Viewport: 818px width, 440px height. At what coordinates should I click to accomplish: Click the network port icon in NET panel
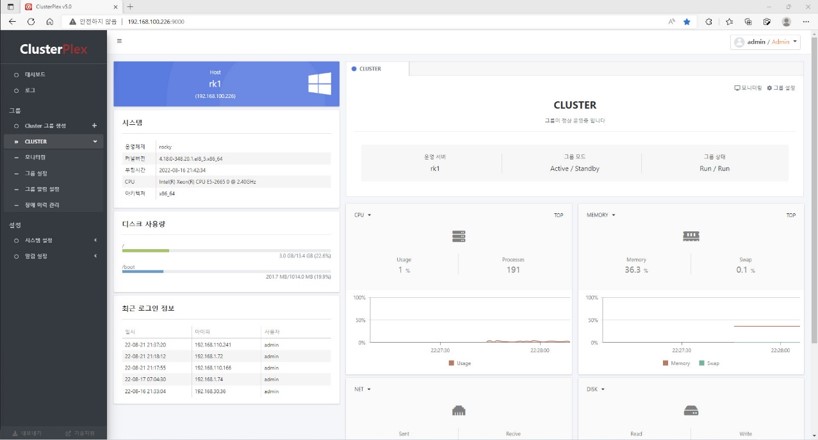(459, 411)
